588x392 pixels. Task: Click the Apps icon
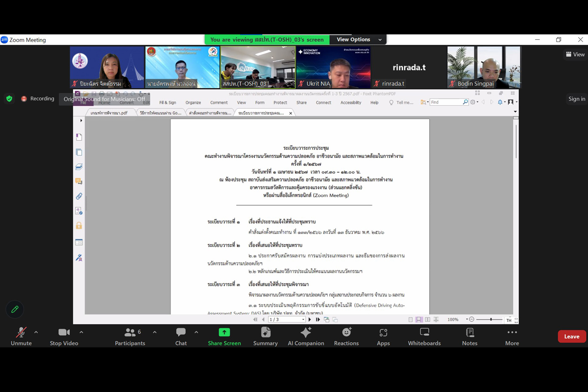(383, 336)
